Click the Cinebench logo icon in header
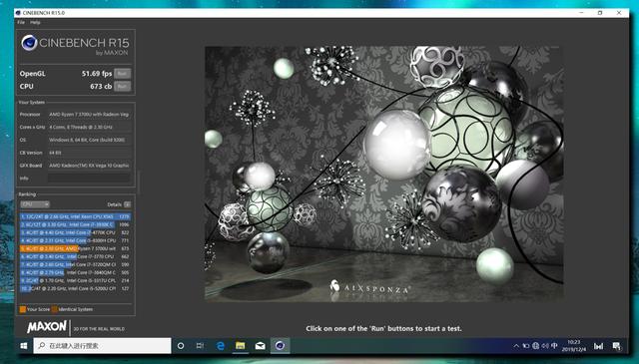This screenshot has width=639, height=364. tap(29, 43)
